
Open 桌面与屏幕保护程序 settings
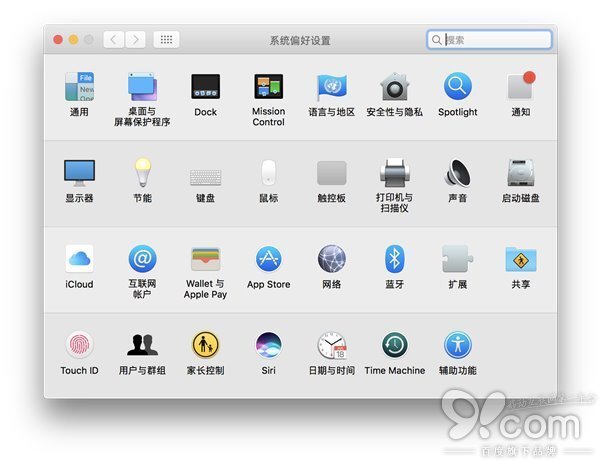(142, 87)
